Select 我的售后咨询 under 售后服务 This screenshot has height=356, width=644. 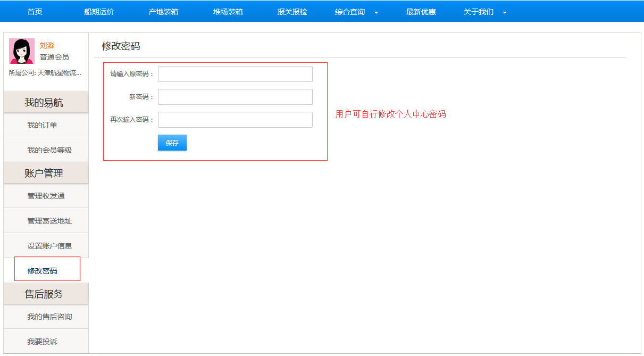[49, 317]
